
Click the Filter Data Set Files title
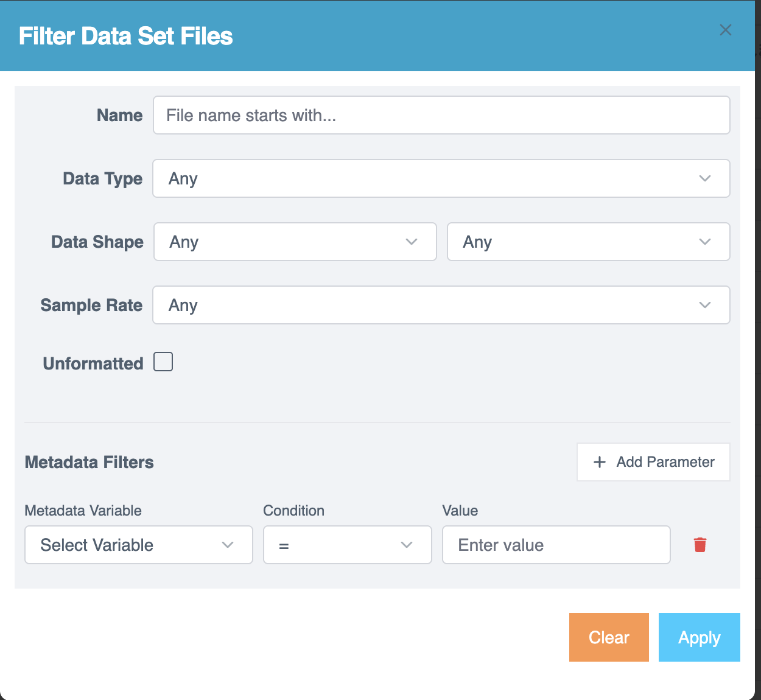tap(125, 36)
